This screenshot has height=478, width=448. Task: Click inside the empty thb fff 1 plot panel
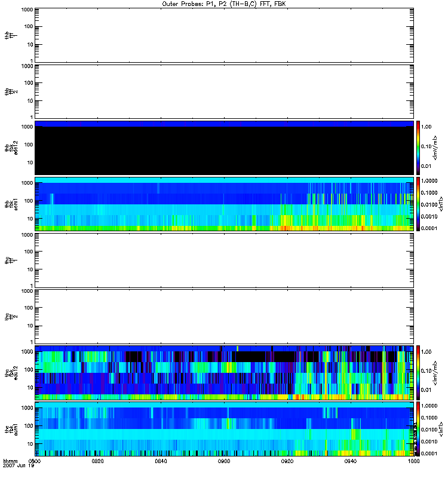click(224, 35)
